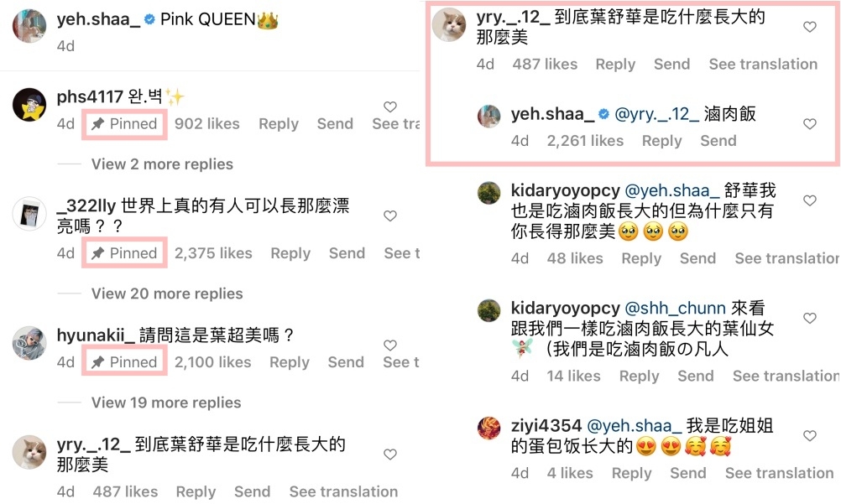Expand View 19 more replies
The width and height of the screenshot is (841, 504).
[166, 403]
